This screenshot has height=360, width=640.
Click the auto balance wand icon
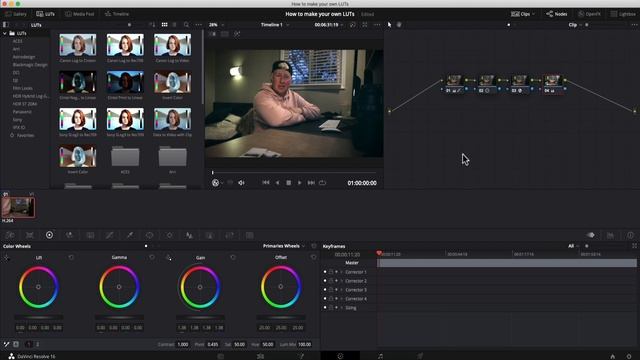[x=6, y=344]
